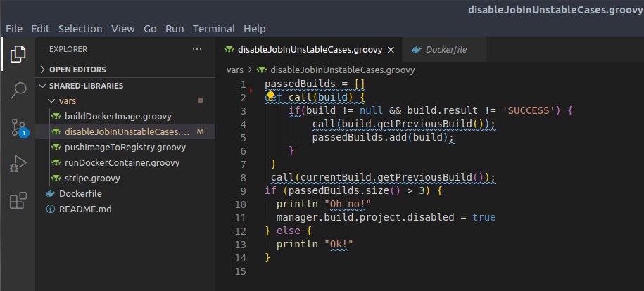The height and width of the screenshot is (291, 644).
Task: Click the info icon beside README.md
Action: click(51, 209)
